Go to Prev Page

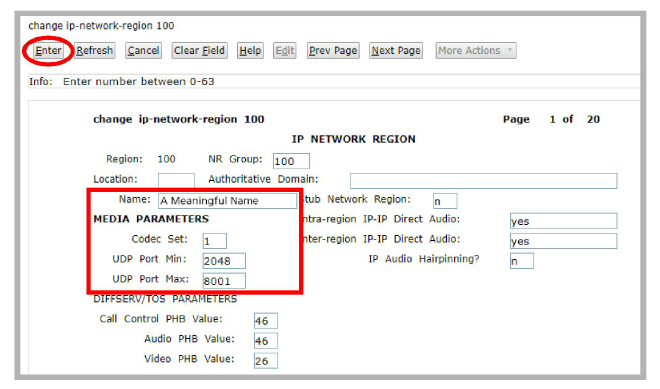pyautogui.click(x=333, y=51)
